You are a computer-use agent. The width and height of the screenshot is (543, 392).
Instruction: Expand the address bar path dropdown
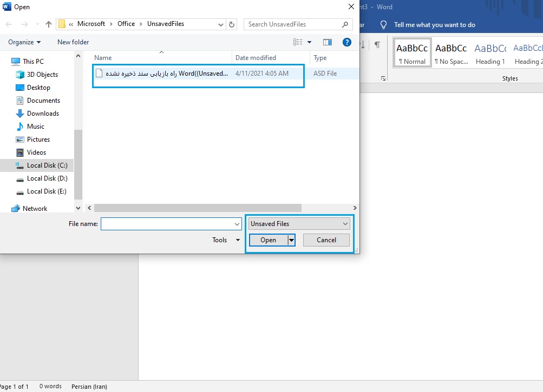(x=220, y=24)
